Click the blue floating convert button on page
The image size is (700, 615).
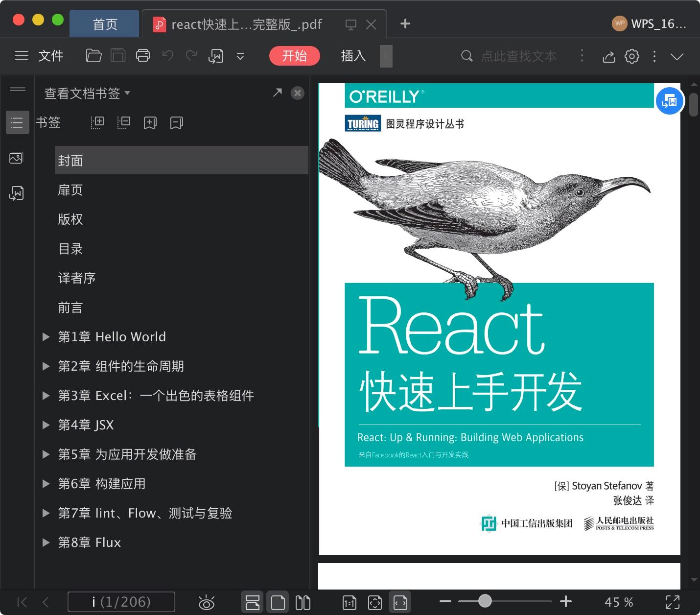[669, 101]
